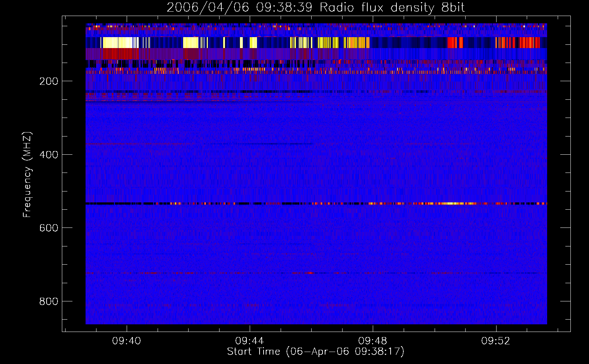
Task: Click the 600 frequency tick label
Action: [49, 228]
